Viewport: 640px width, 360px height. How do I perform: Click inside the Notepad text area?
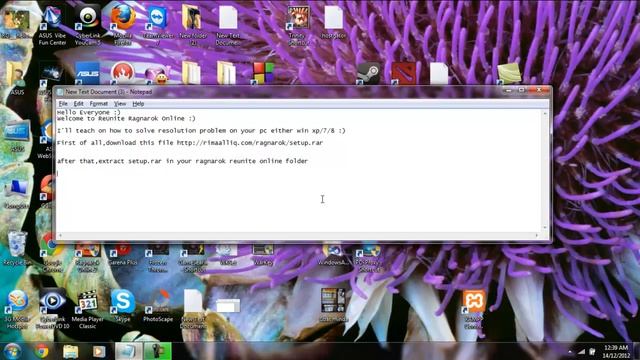coord(299,171)
